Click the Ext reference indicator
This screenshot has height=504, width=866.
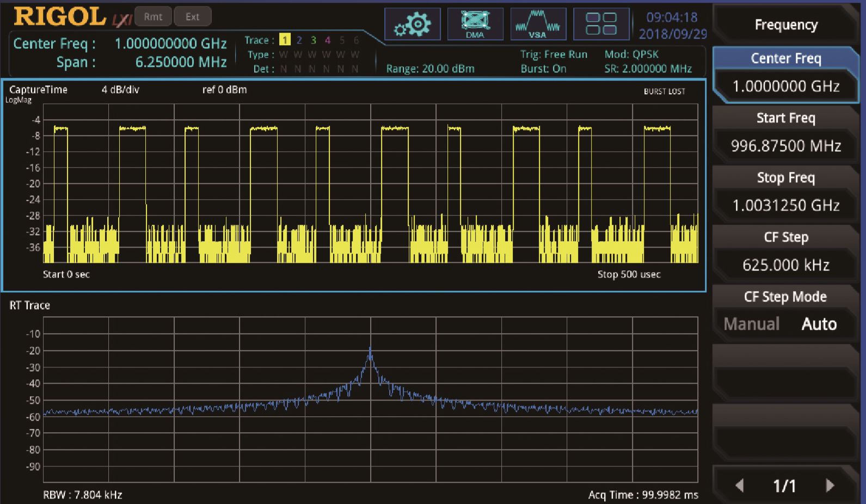192,17
